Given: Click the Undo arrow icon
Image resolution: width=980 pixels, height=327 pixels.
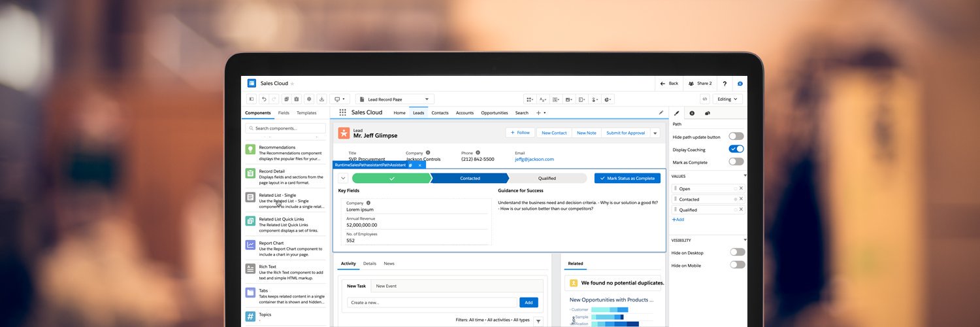Looking at the screenshot, I should pyautogui.click(x=264, y=99).
